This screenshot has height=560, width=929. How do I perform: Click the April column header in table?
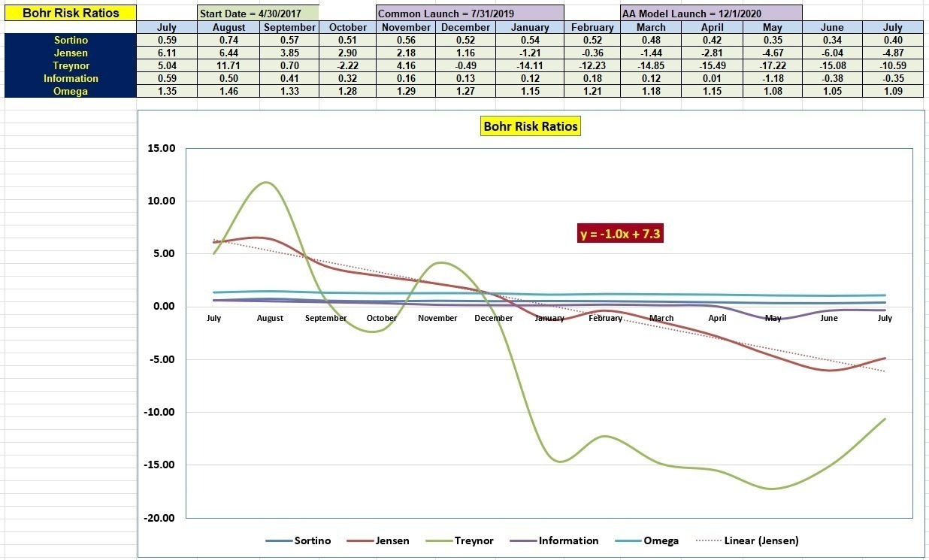coord(713,27)
